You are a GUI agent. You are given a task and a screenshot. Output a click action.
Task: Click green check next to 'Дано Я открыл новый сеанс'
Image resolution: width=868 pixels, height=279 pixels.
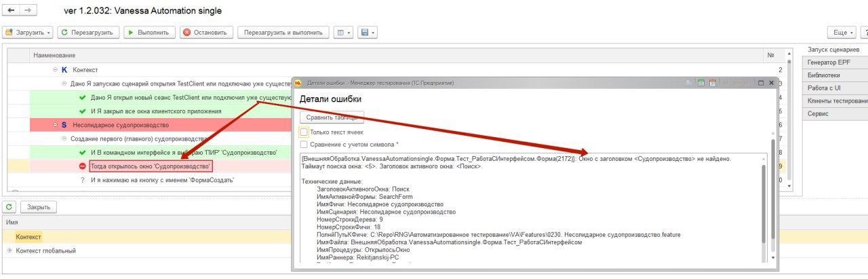click(82, 97)
